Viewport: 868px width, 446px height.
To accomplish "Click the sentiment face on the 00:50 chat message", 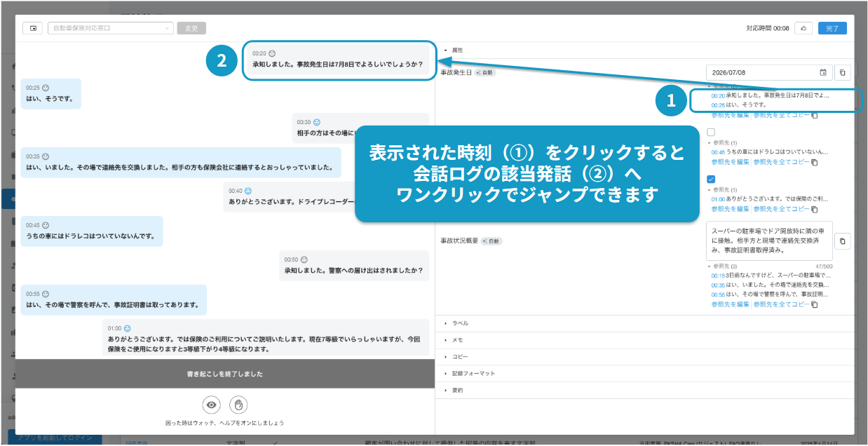I will [x=304, y=259].
